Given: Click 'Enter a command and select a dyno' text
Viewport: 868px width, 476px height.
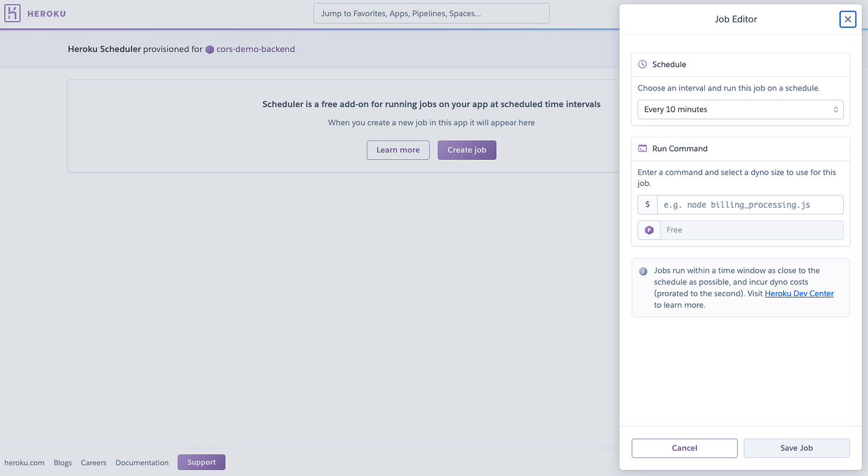Looking at the screenshot, I should pos(737,178).
